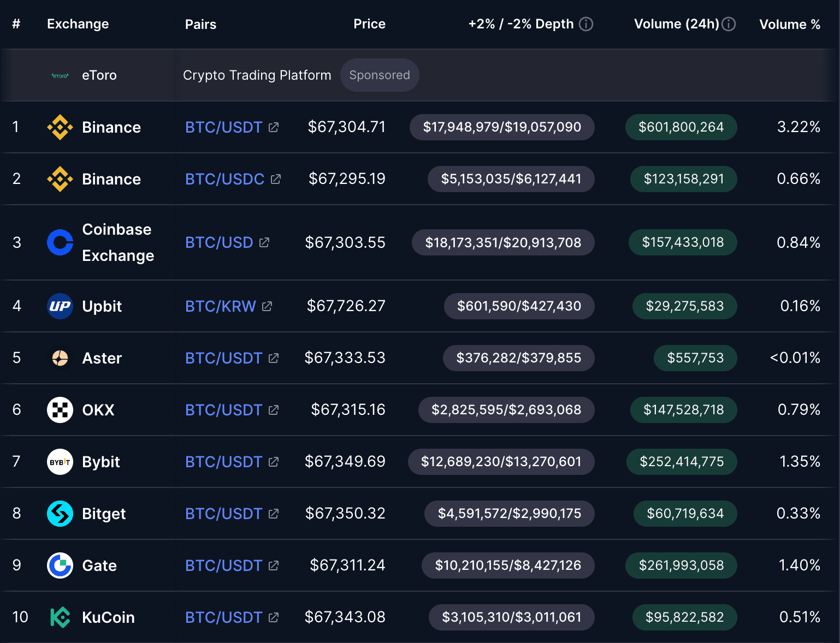Click the Upbit logo icon

60,306
